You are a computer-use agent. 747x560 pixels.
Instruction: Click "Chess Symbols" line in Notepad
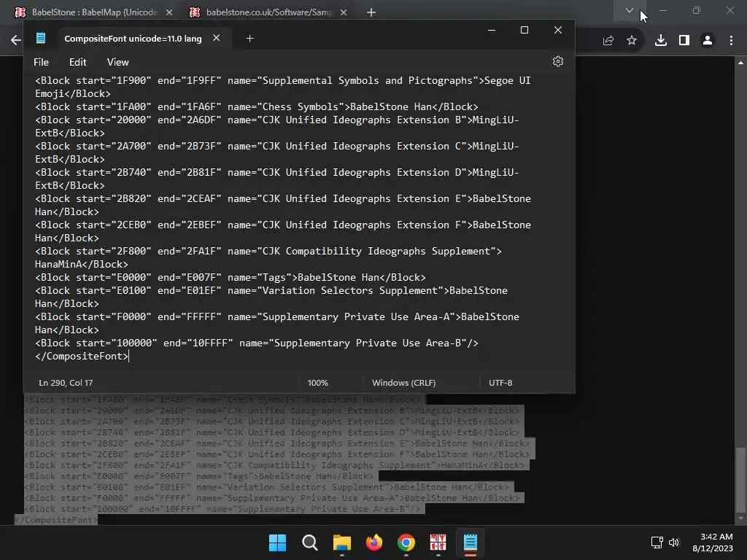point(256,106)
